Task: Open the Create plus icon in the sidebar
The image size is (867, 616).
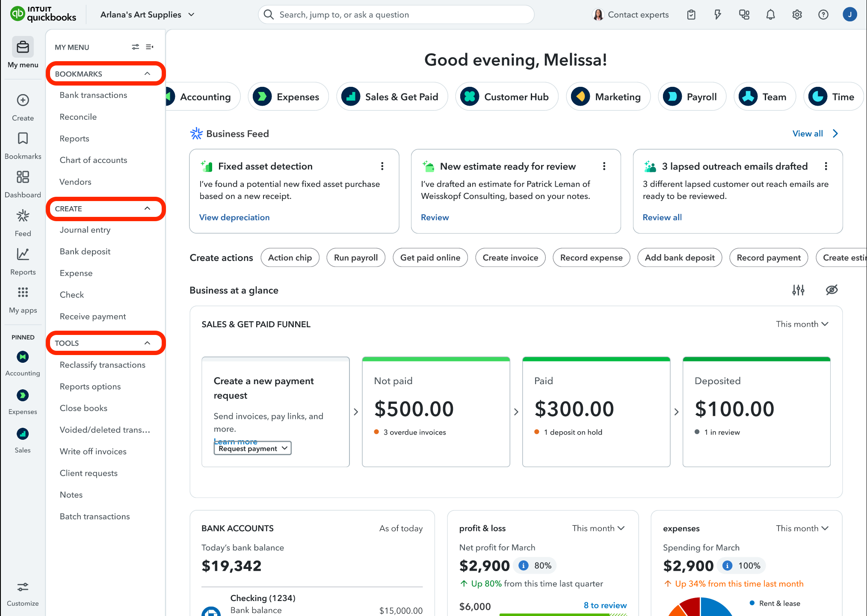Action: (x=23, y=101)
